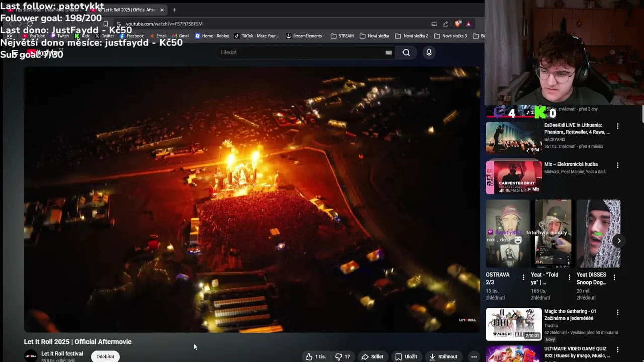Open more actions three-dot menu under video
The image size is (644, 362).
click(x=474, y=356)
